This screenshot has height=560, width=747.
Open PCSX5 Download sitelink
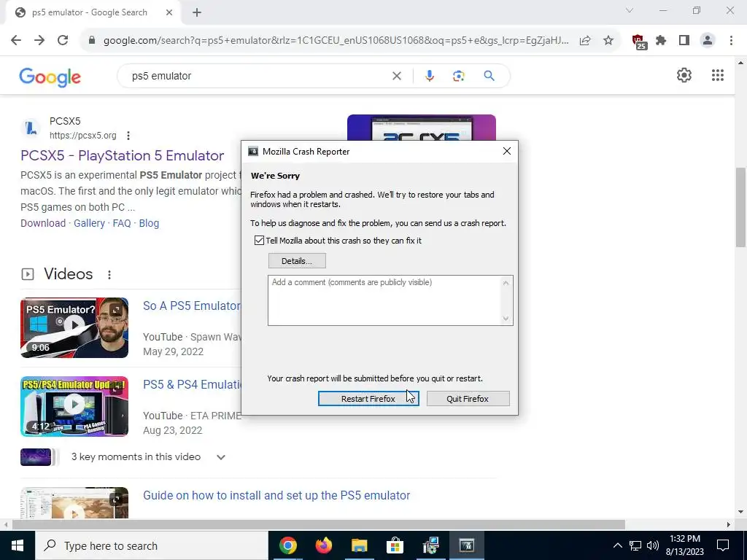pos(43,223)
